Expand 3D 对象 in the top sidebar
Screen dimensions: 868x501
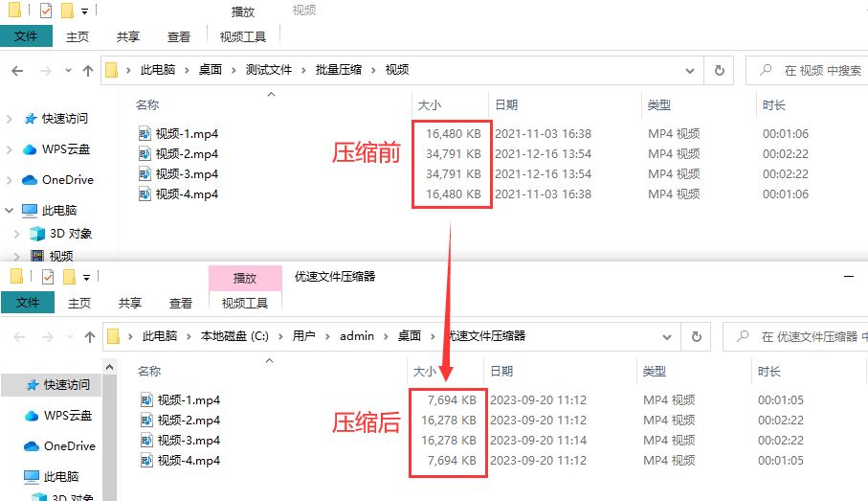(16, 234)
